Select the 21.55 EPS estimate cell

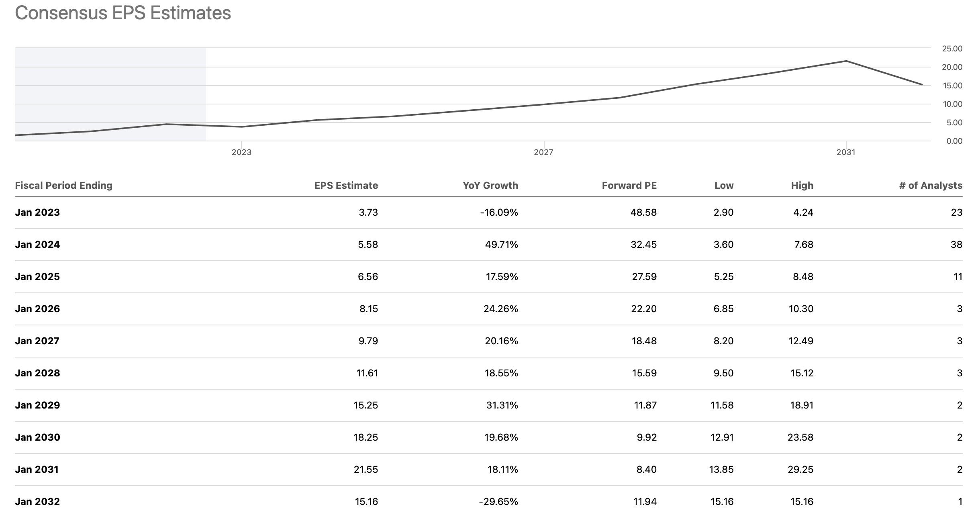[x=365, y=470]
